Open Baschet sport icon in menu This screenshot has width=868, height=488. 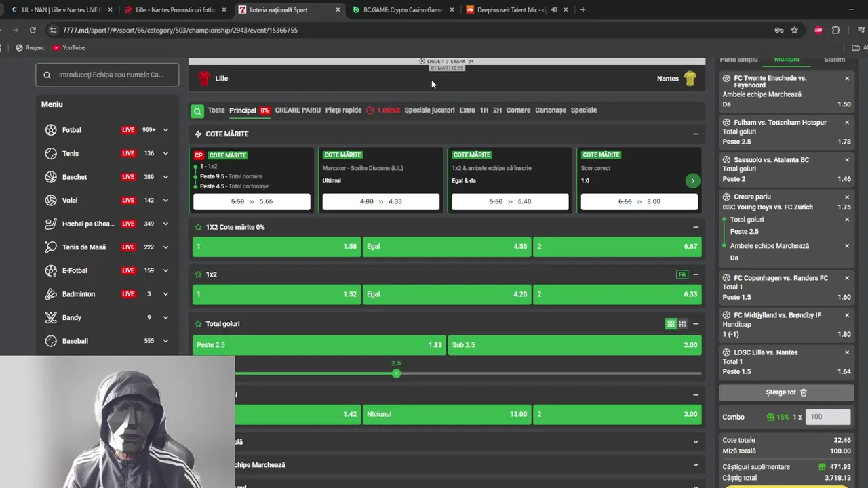click(51, 177)
